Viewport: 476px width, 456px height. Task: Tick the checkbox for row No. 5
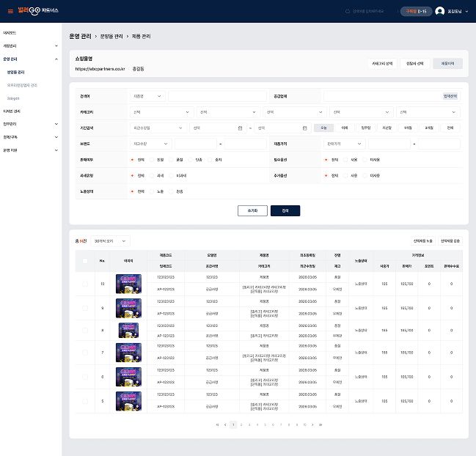(x=85, y=401)
